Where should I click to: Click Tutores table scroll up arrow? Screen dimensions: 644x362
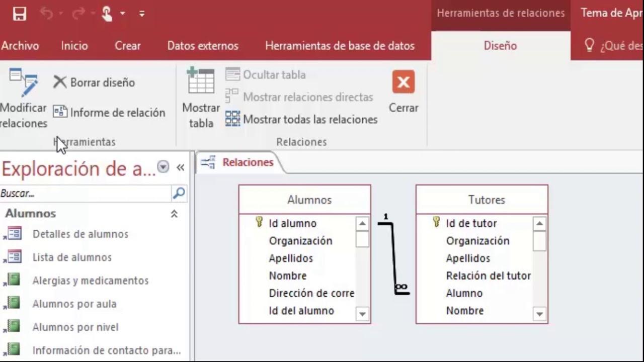pyautogui.click(x=539, y=223)
